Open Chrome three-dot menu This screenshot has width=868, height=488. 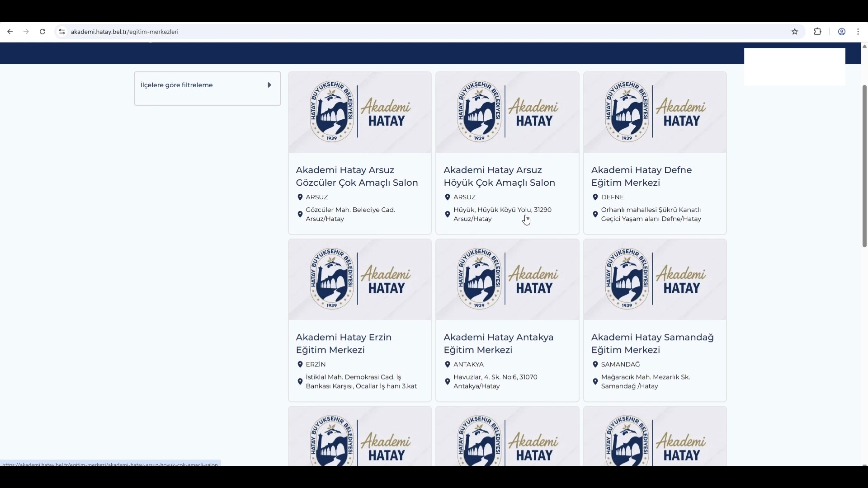(858, 32)
